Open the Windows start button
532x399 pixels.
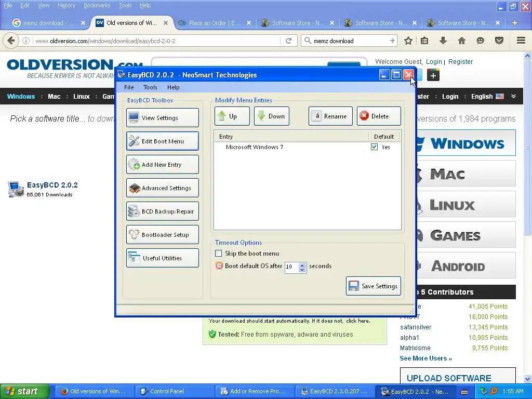[25, 391]
